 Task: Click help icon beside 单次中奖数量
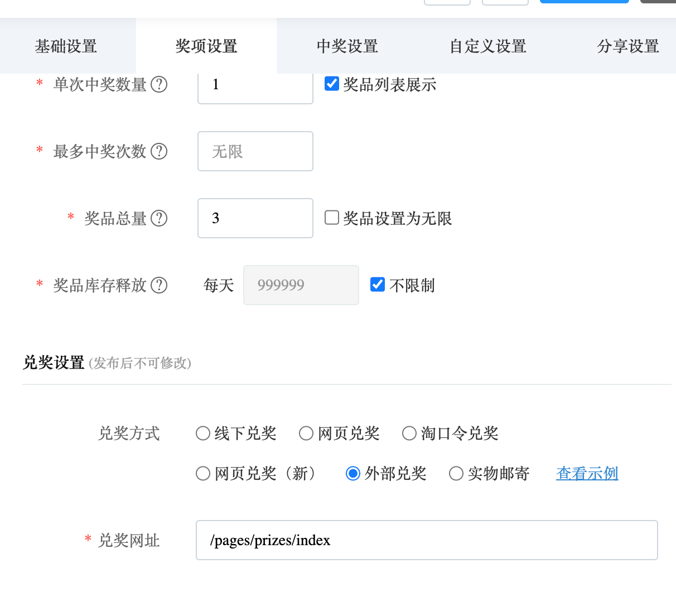pyautogui.click(x=159, y=84)
